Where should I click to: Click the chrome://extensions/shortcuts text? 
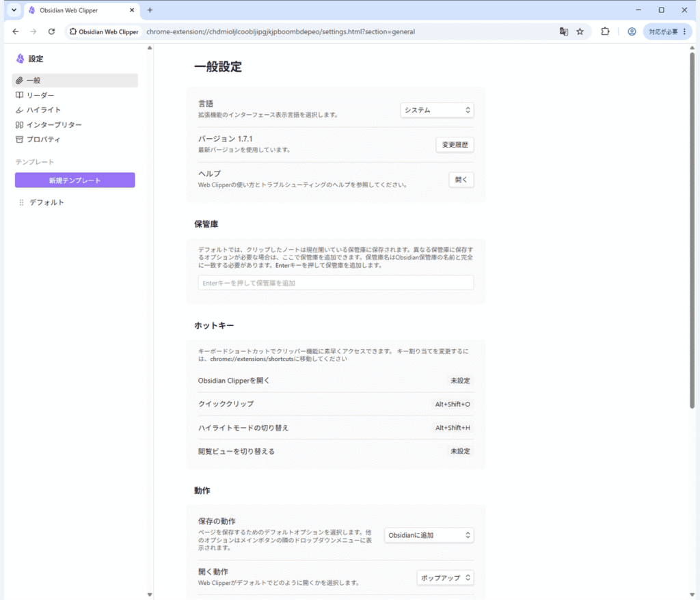(252, 359)
